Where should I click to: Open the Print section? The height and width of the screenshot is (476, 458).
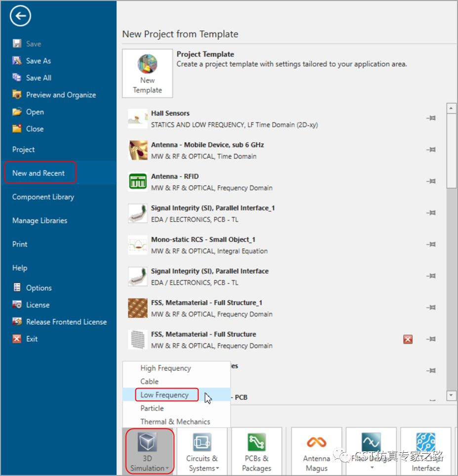20,244
